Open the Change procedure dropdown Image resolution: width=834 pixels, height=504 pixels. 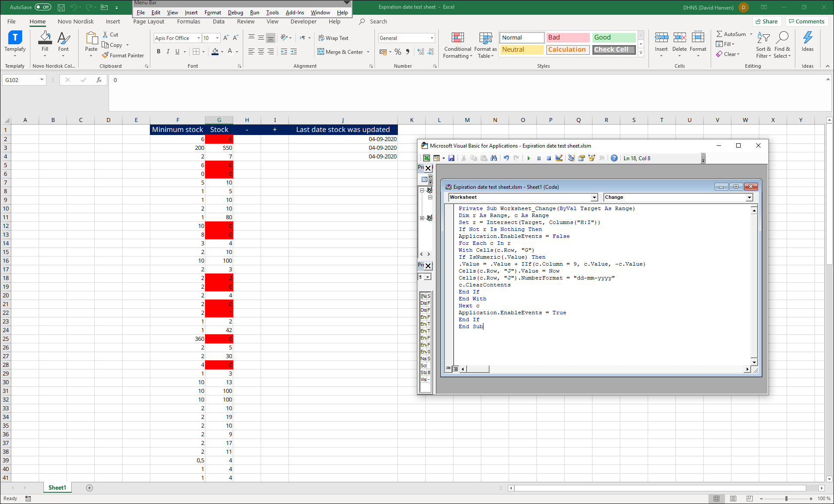pyautogui.click(x=749, y=198)
